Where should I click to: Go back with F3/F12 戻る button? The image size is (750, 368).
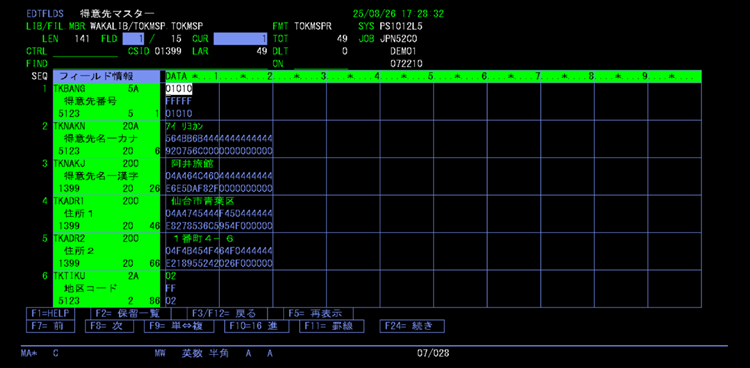coord(227,313)
